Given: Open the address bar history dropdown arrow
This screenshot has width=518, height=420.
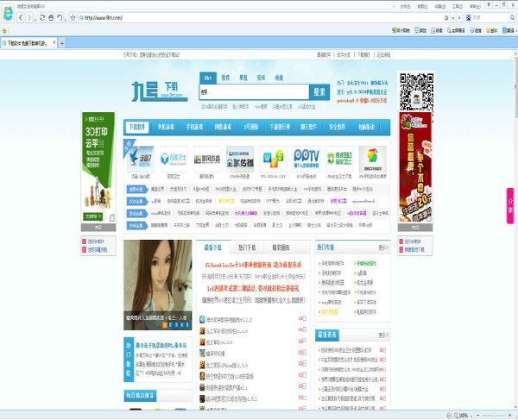Looking at the screenshot, I should [453, 18].
